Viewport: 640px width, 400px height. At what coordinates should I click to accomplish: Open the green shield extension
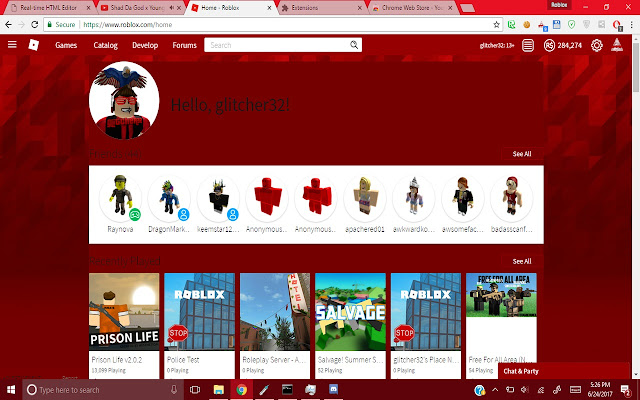coord(571,24)
